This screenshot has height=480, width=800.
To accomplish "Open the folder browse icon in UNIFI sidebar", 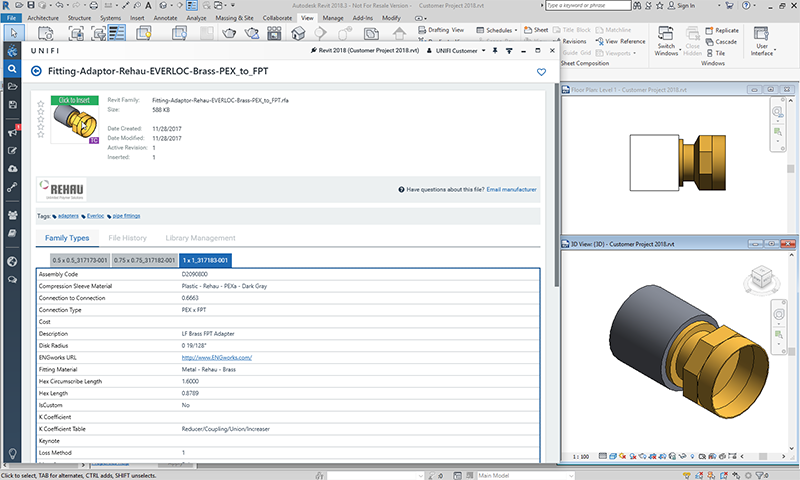I will point(12,86).
